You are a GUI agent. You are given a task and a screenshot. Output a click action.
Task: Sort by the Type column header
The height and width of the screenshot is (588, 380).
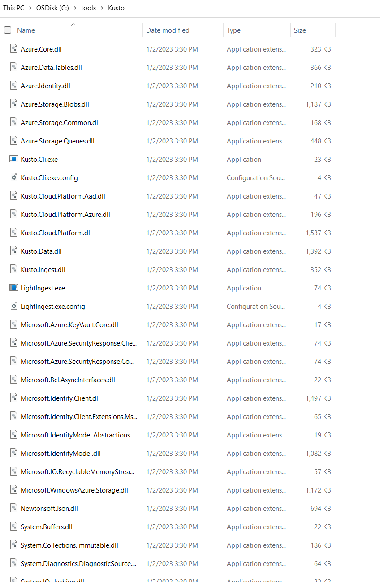coord(234,30)
